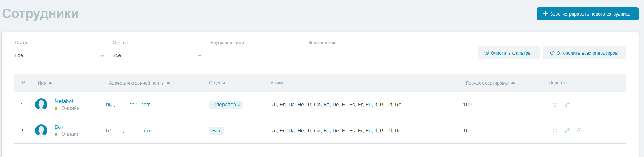Open the Статус dropdown

(60, 55)
